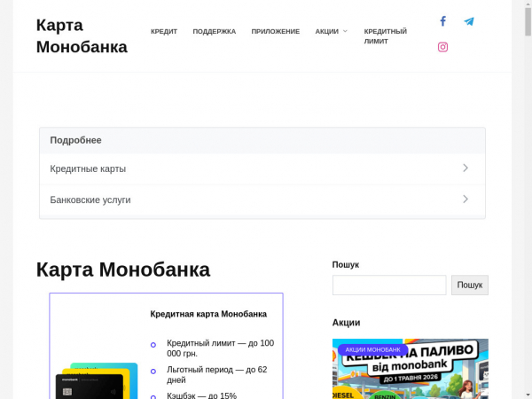Expand Банковские услуги chevron arrow
Image resolution: width=532 pixels, height=399 pixels.
coord(465,199)
